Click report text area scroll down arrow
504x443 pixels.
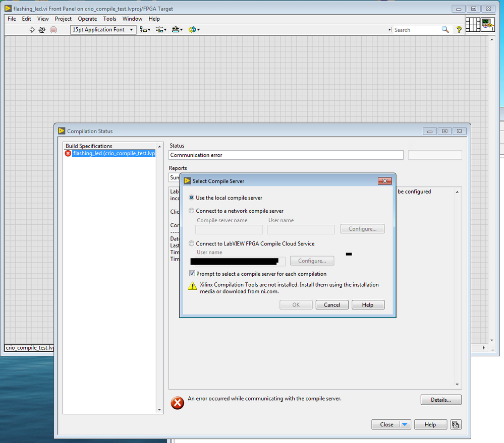457,384
